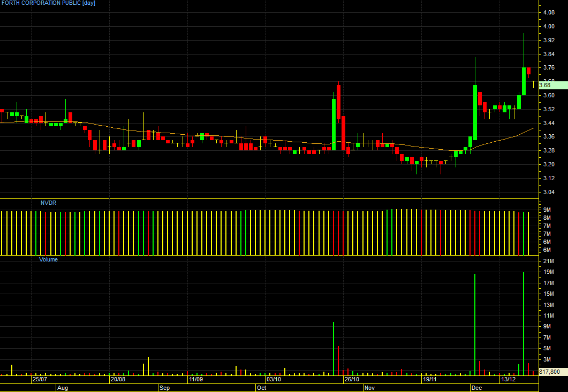Viewport: 568px width, 392px height.
Task: Click the 3.44 price axis label
Action: pos(549,124)
